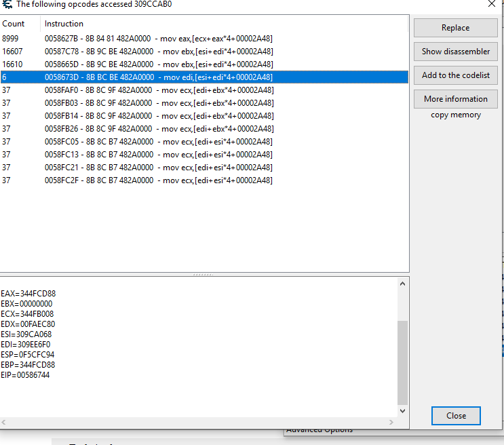Viewport: 504px width, 445px height.
Task: Click the register pane scroll up arrow
Action: 402,284
